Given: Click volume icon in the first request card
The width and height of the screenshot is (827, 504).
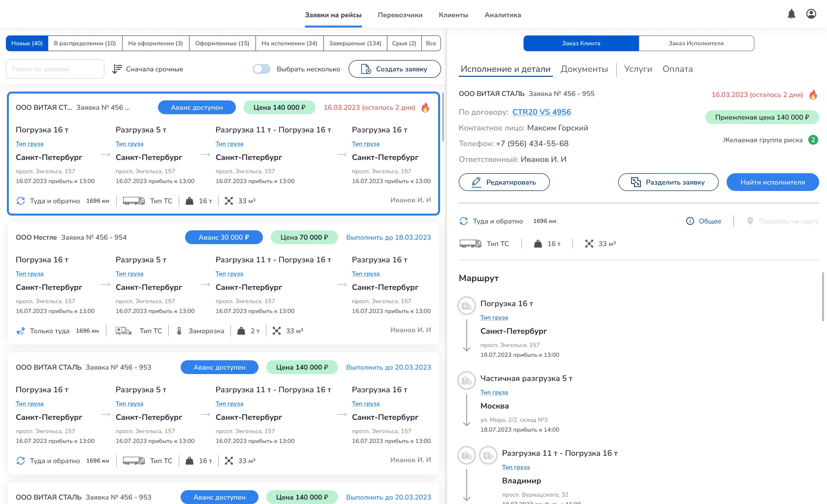Looking at the screenshot, I should tap(229, 201).
